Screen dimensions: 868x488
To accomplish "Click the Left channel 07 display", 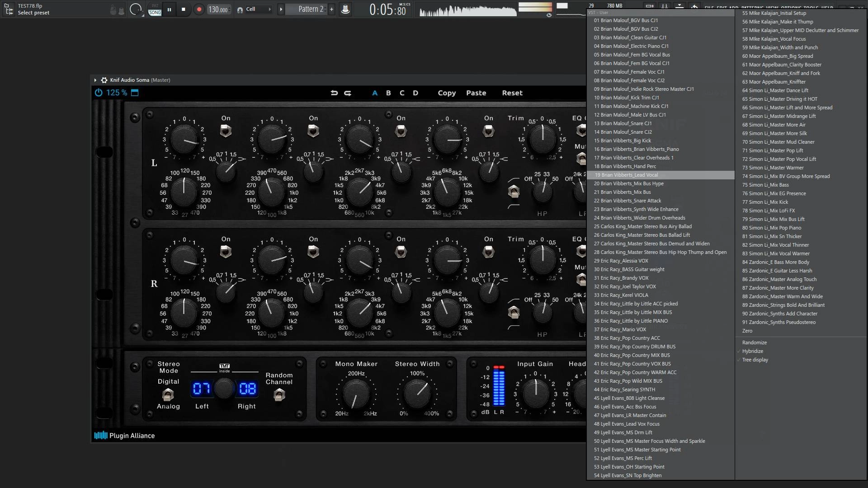I will [202, 389].
